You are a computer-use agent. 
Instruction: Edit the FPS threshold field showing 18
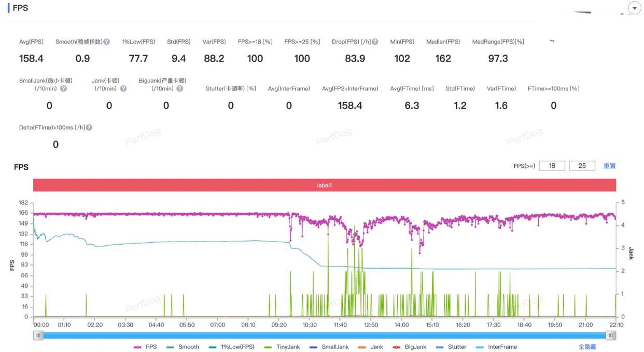pos(552,166)
